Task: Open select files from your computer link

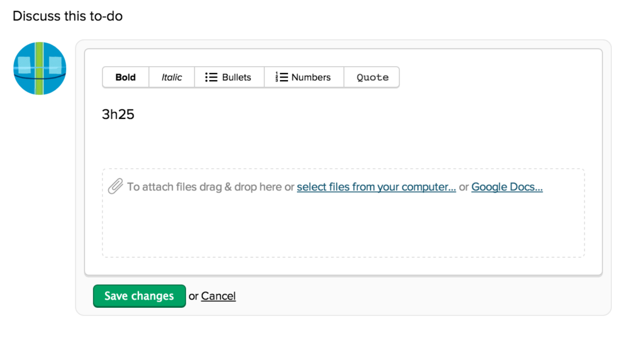Action: click(x=376, y=187)
